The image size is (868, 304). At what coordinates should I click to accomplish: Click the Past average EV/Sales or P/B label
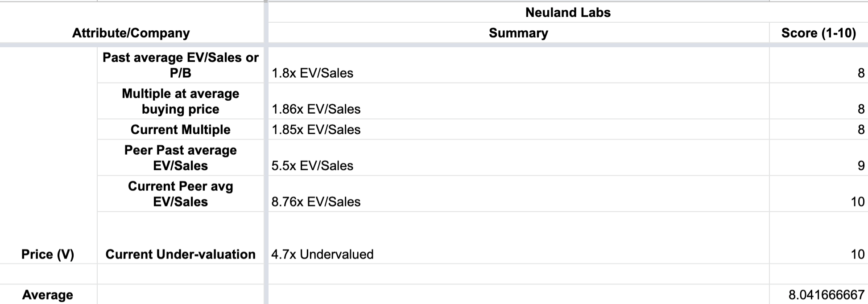pyautogui.click(x=180, y=65)
